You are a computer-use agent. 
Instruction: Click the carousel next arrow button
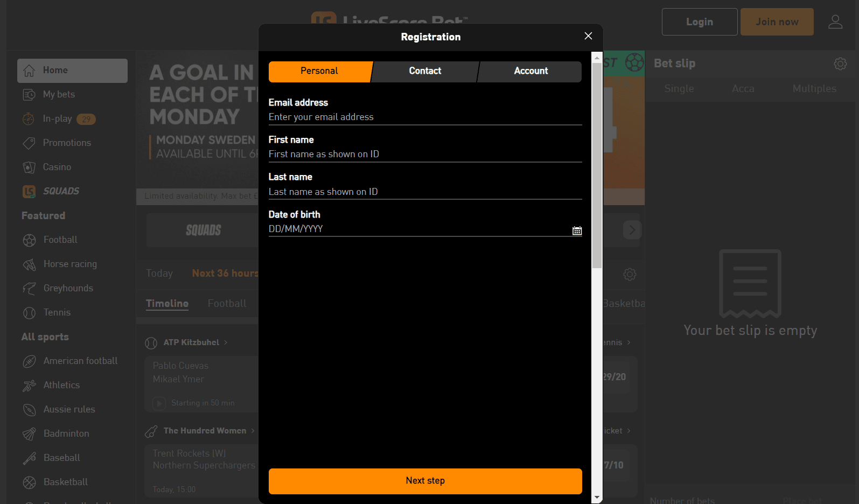tap(632, 230)
